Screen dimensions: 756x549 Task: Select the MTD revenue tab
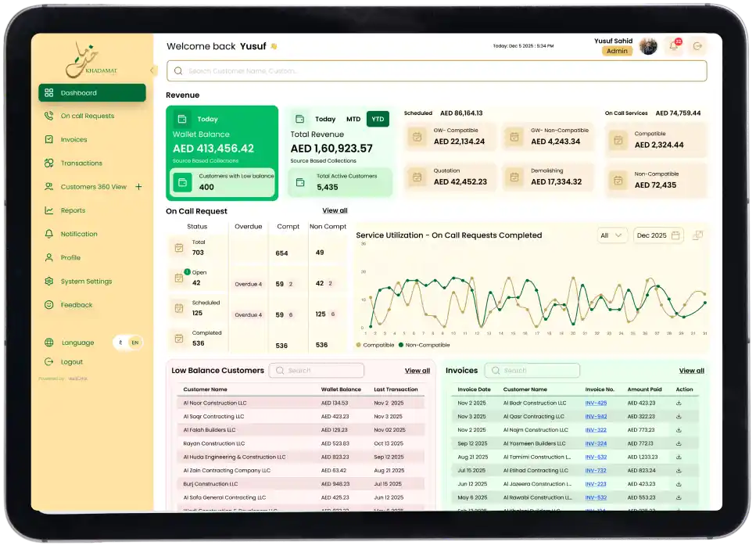pyautogui.click(x=353, y=119)
